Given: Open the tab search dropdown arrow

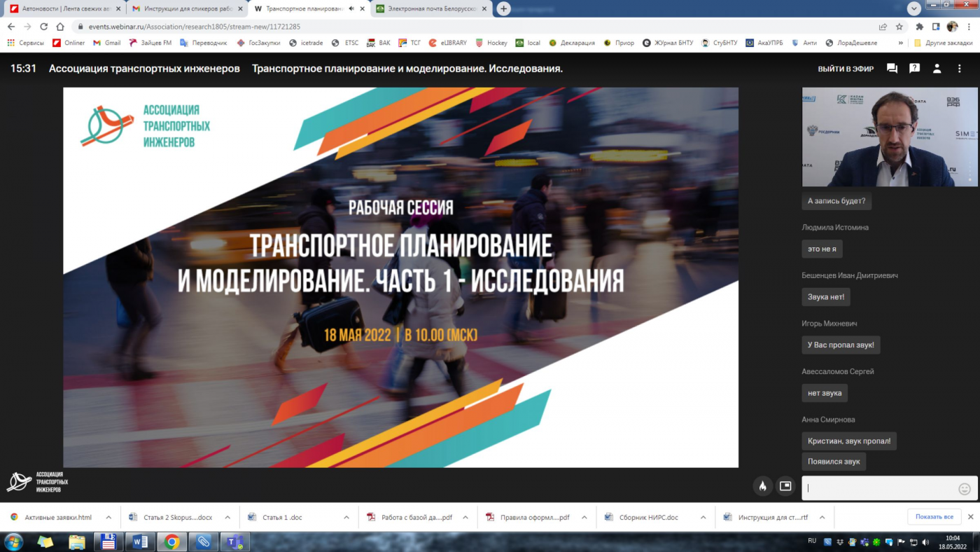Looking at the screenshot, I should tap(913, 8).
